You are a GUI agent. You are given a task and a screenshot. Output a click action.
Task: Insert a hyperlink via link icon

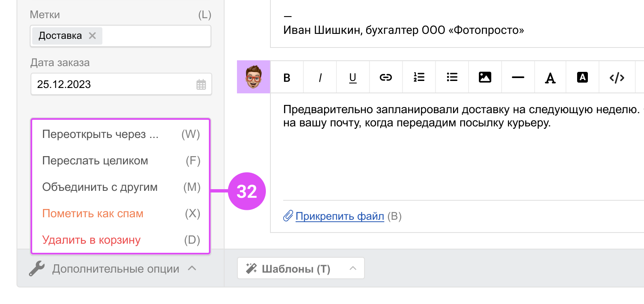(x=386, y=77)
